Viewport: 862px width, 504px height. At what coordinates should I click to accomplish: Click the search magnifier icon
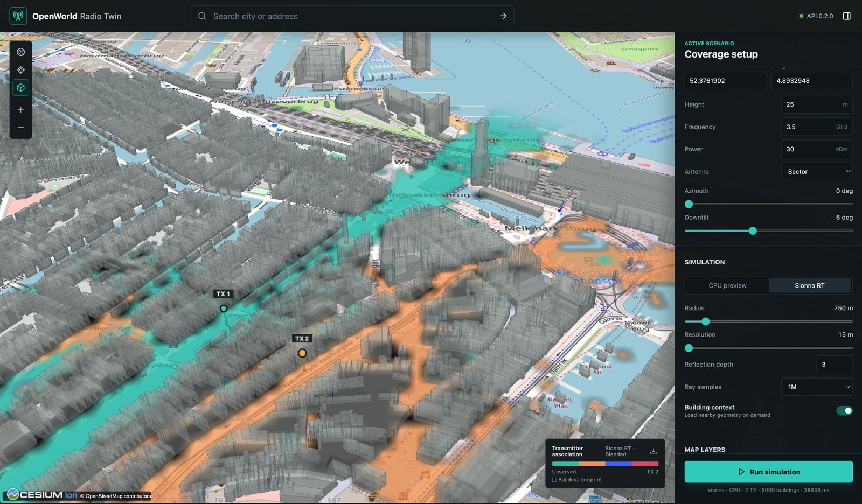click(x=202, y=16)
